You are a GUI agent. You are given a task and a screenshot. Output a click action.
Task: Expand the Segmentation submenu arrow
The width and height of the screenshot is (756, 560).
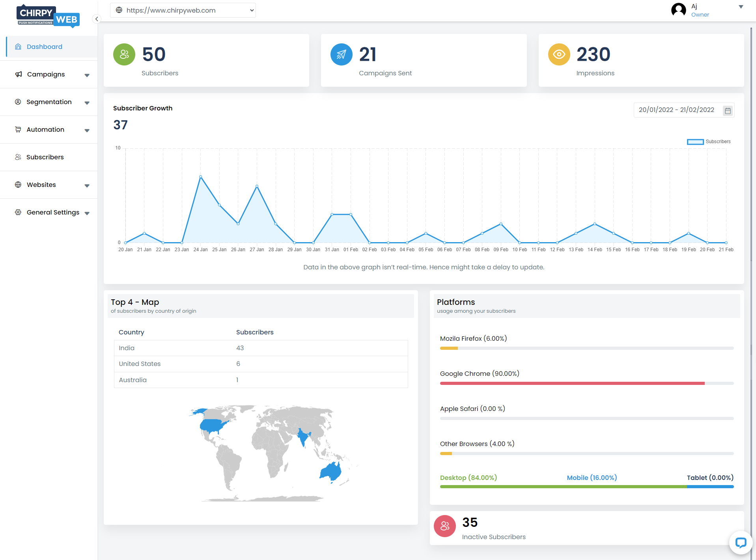click(87, 103)
